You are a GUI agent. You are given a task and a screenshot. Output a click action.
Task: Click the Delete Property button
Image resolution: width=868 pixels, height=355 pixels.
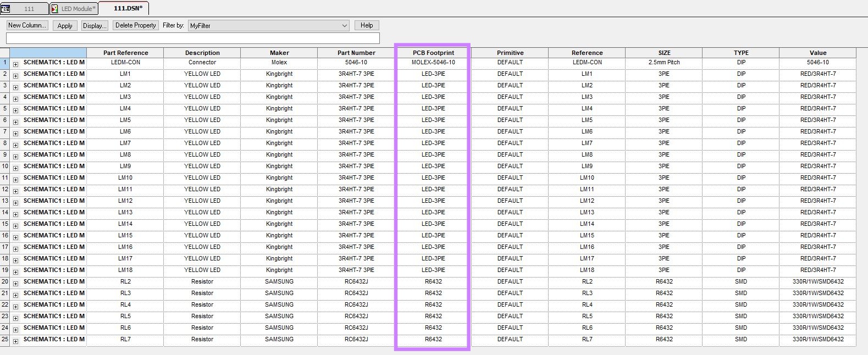pos(136,25)
